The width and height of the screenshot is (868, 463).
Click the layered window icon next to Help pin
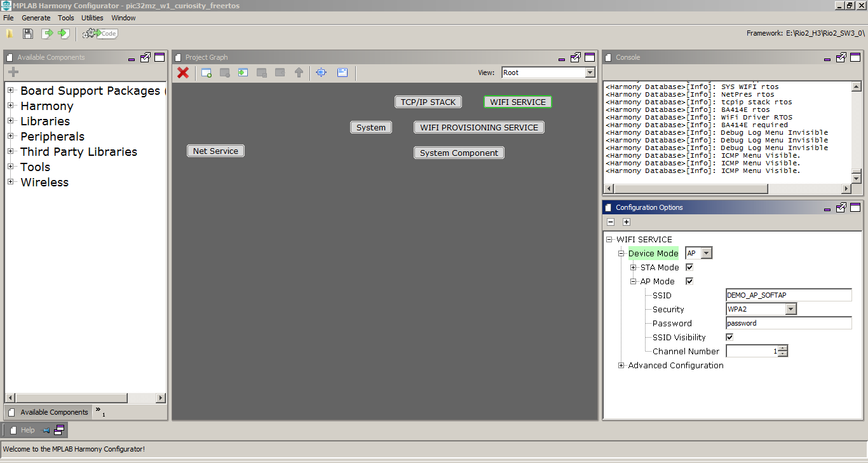coord(59,430)
